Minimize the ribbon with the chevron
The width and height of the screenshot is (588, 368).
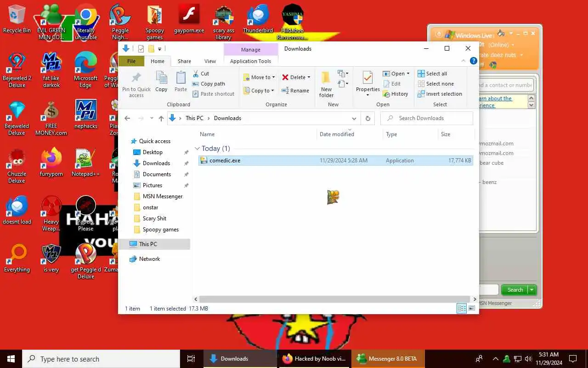click(464, 61)
